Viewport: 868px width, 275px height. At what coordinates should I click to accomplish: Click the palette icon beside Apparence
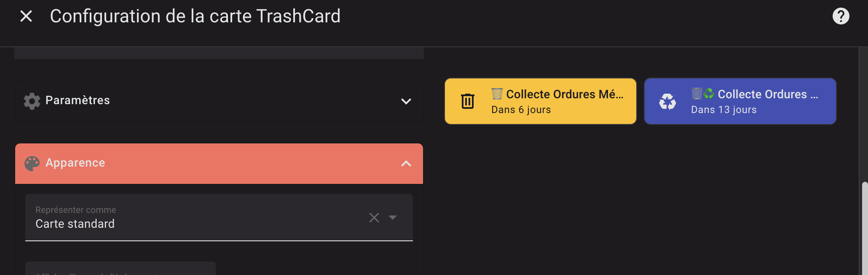click(32, 164)
